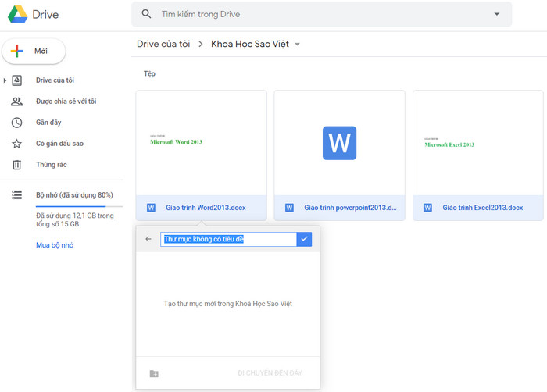The image size is (547, 392).
Task: Click the storage list icon
Action: [16, 194]
